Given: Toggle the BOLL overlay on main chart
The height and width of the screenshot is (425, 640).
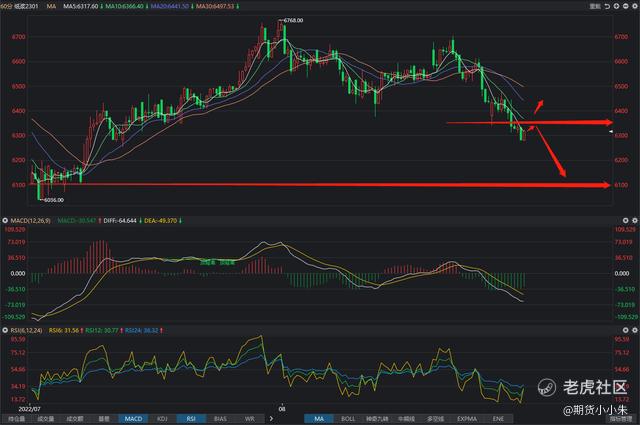Looking at the screenshot, I should point(348,419).
